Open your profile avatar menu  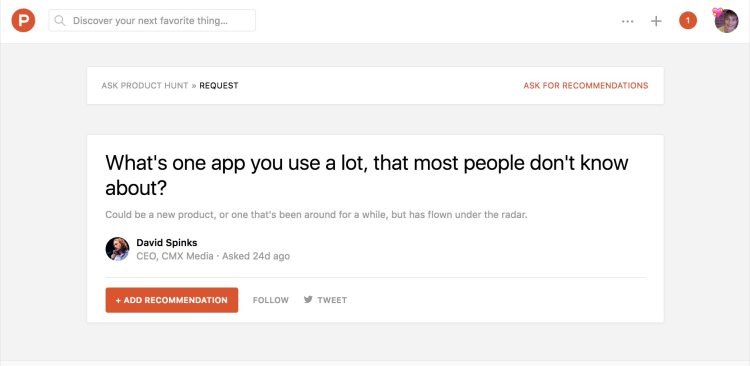726,21
